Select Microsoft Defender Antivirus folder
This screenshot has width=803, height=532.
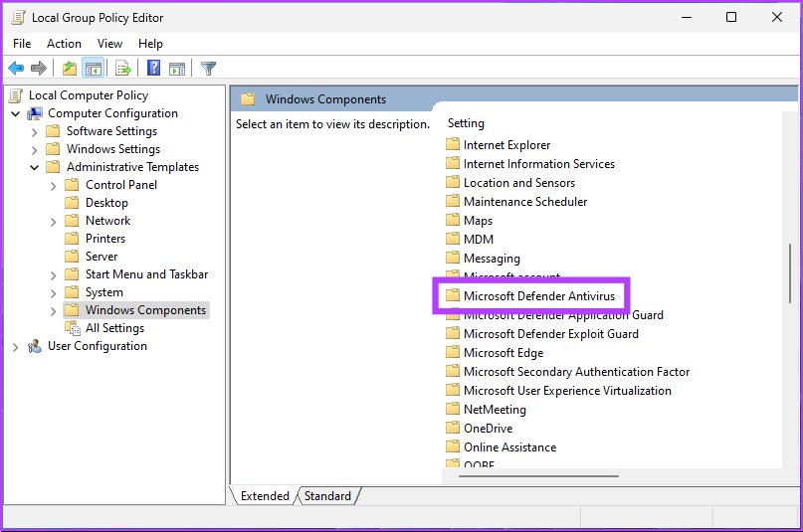539,296
